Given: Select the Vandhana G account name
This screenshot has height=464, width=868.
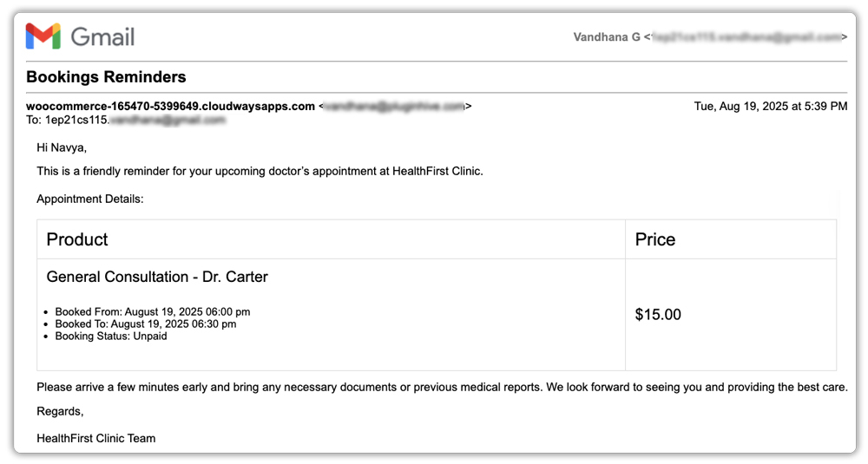Looking at the screenshot, I should [607, 37].
